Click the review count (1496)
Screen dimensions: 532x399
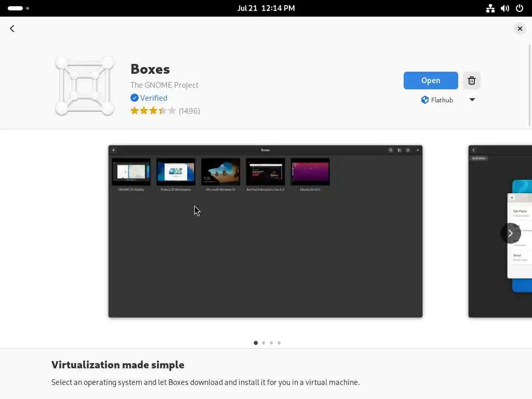pos(189,111)
